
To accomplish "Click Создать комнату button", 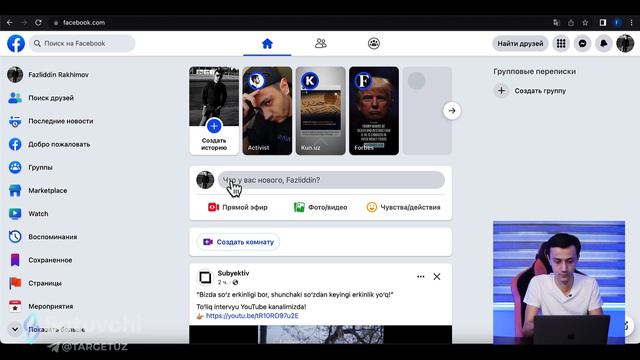I will 238,242.
